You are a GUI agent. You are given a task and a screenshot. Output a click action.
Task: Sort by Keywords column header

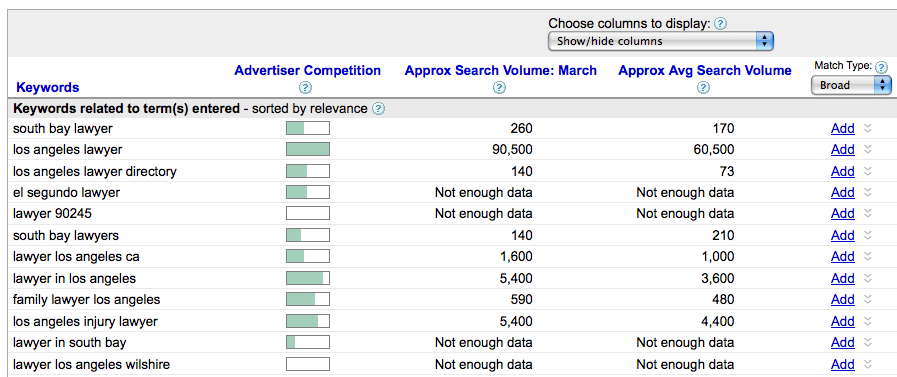coord(47,88)
